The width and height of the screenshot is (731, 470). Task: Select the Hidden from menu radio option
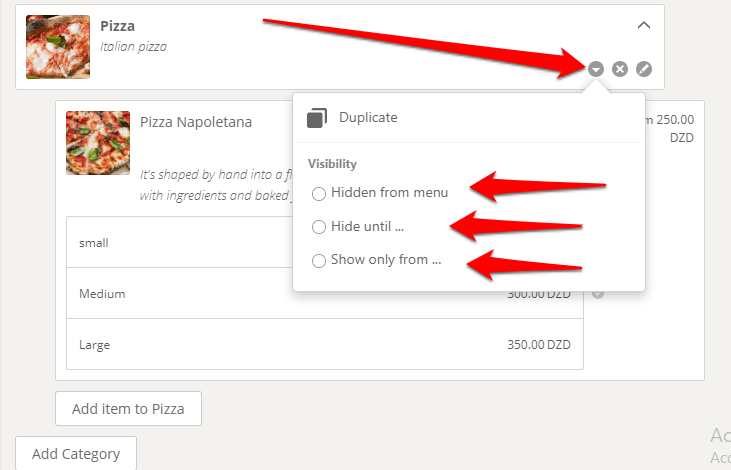pyautogui.click(x=319, y=193)
